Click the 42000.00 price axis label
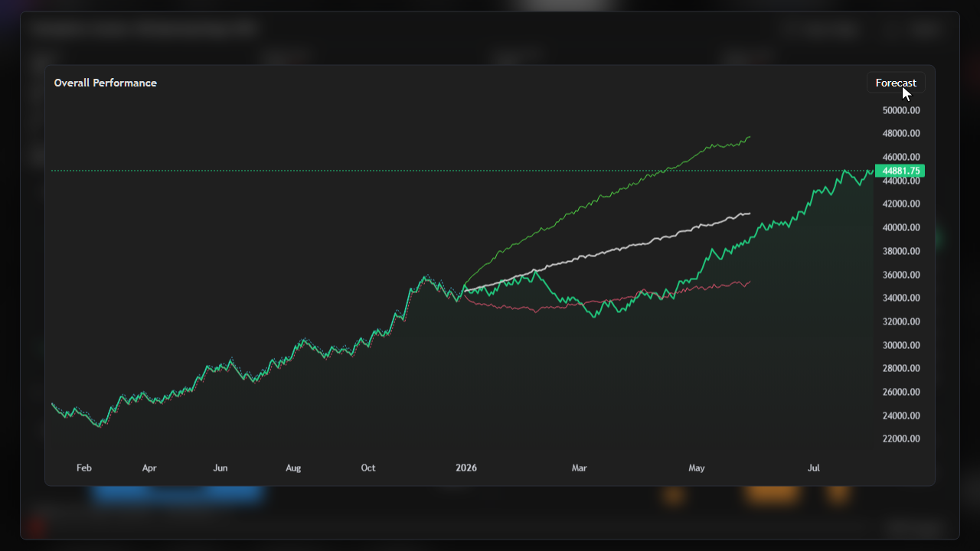The width and height of the screenshot is (980, 551). pos(901,204)
